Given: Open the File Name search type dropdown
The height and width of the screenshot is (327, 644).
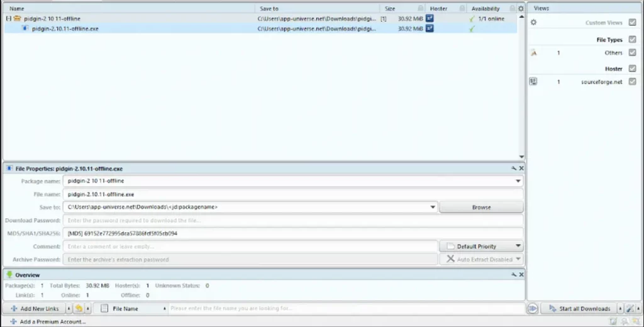Looking at the screenshot, I should pos(164,309).
